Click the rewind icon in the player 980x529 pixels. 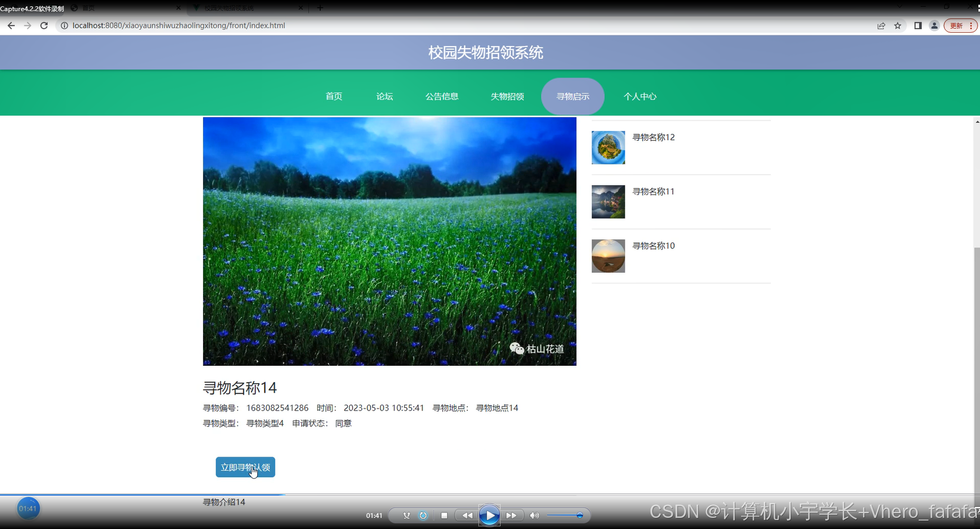click(466, 515)
